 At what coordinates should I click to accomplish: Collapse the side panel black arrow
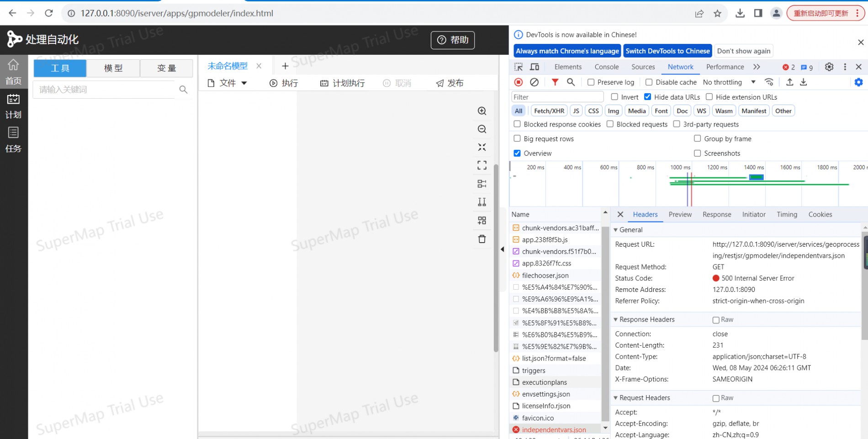(503, 249)
